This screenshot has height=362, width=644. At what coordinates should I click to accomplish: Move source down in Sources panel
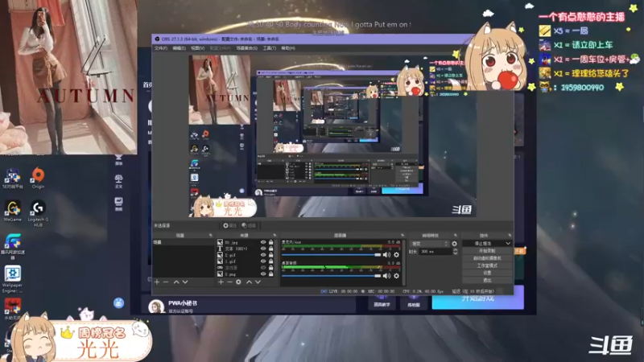coord(258,282)
